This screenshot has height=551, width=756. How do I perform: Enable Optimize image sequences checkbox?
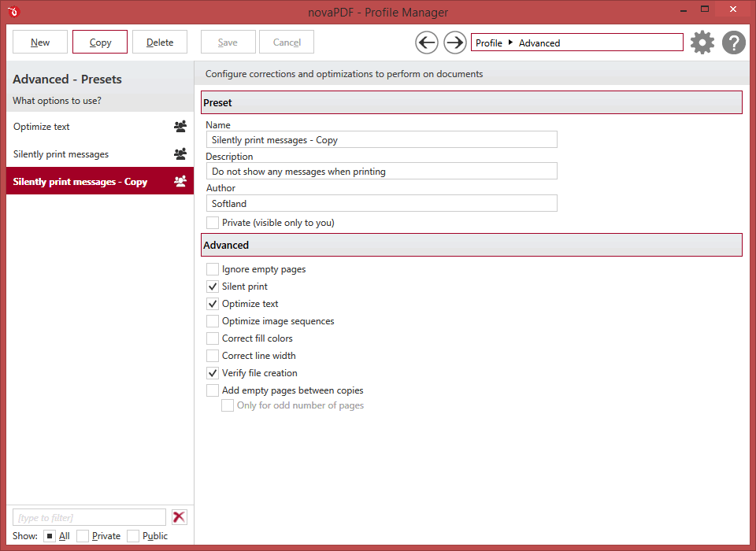(213, 321)
